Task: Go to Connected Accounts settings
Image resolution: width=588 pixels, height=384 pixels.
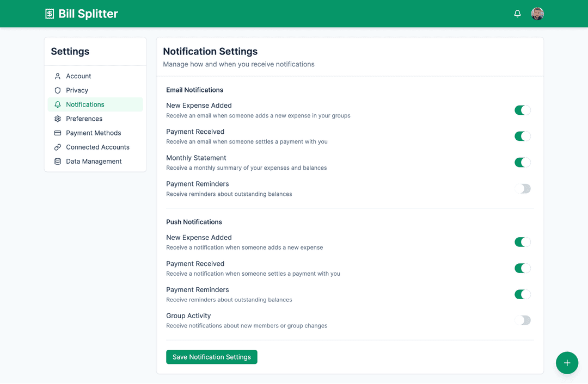Action: tap(97, 147)
